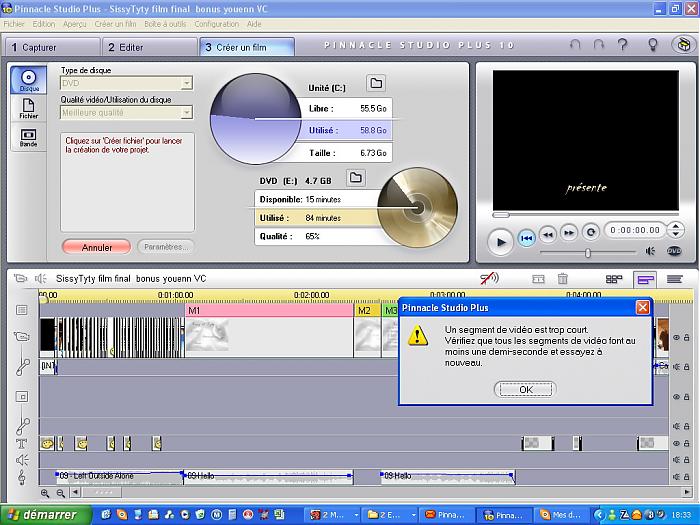Select the Disque output option
Viewport: 700px width, 525px height.
(x=29, y=80)
